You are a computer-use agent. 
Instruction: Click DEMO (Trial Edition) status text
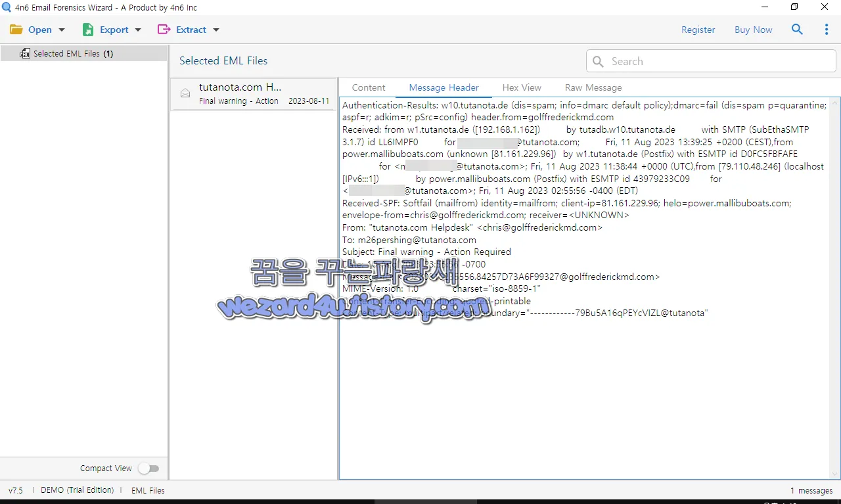point(77,490)
